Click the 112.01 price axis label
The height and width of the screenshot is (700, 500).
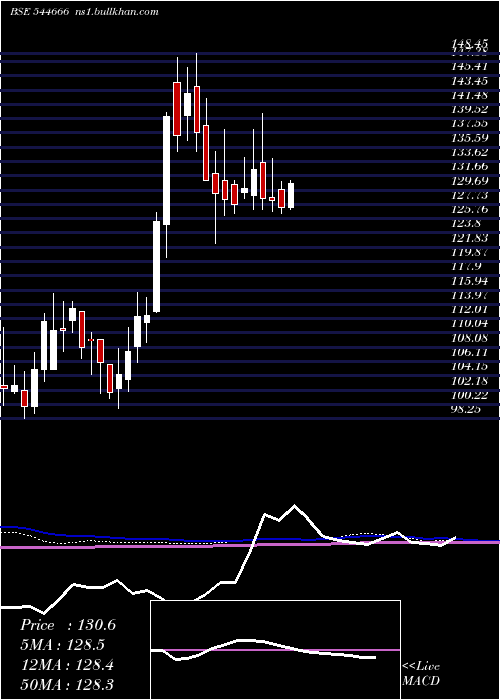(x=470, y=310)
